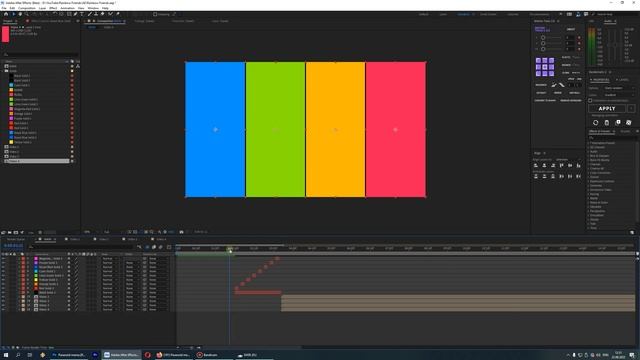Click the LAYERS tab button beside PROPERTIES
The image size is (640, 360).
point(622,80)
